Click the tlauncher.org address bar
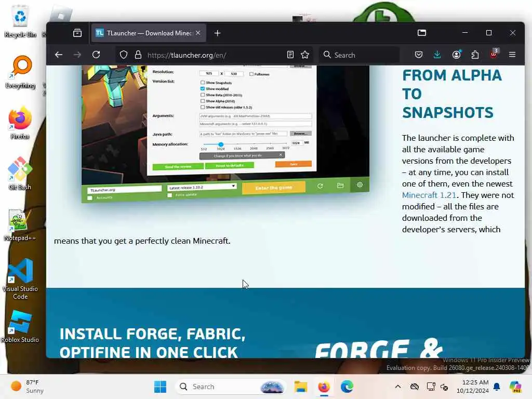Image resolution: width=532 pixels, height=399 pixels. coord(214,55)
